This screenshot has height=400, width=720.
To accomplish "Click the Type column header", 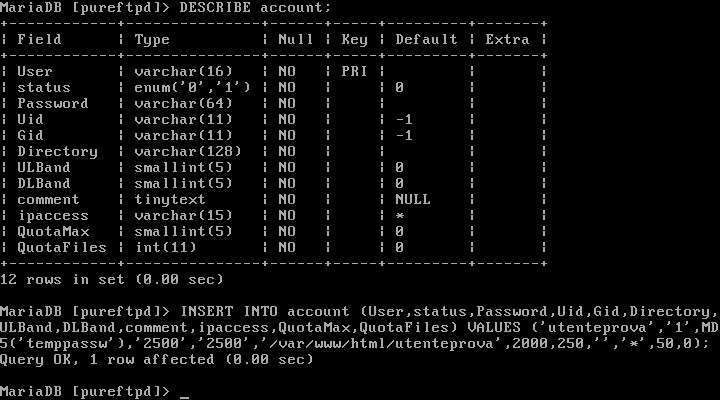I will click(152, 40).
